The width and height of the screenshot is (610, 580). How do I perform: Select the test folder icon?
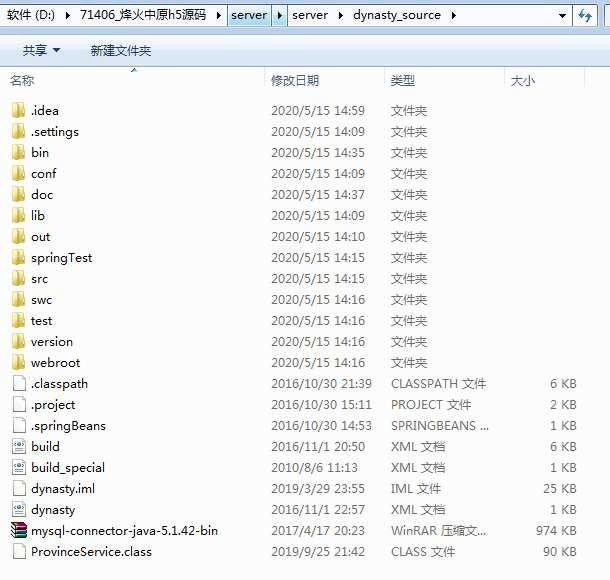[18, 321]
